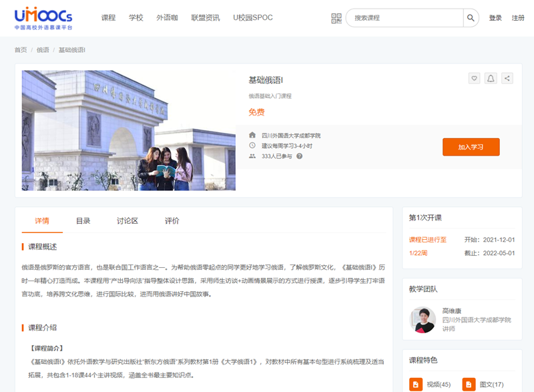Screen dimensions: 534x392
Task: Switch to the 讨论区 tab
Action: 127,221
